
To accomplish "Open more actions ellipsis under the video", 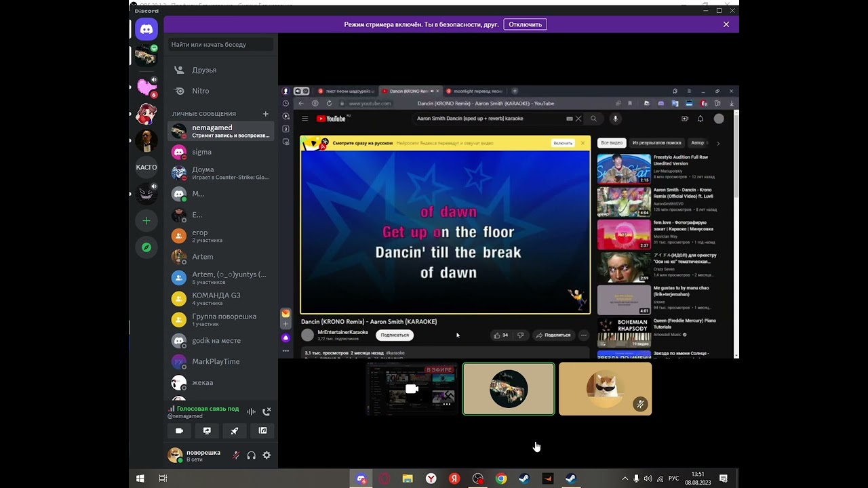I will (x=584, y=335).
